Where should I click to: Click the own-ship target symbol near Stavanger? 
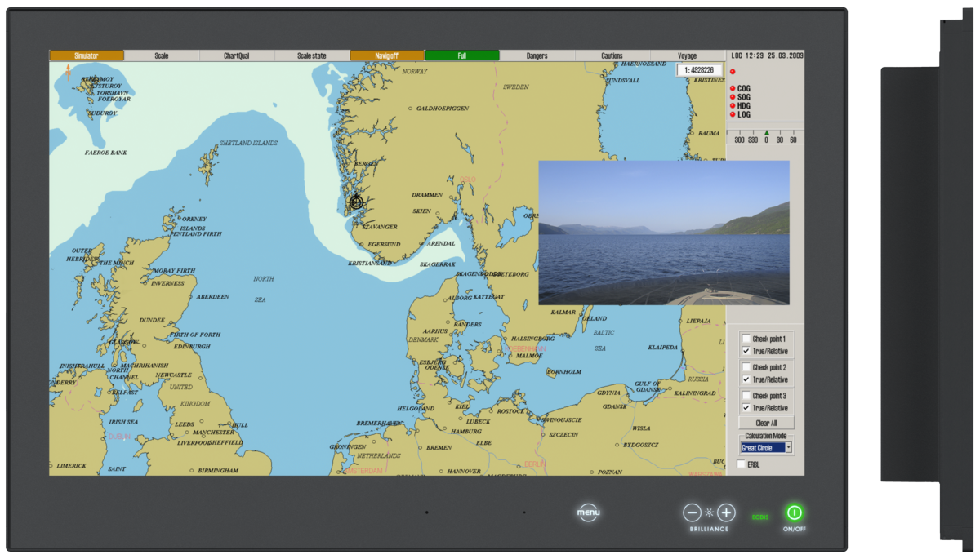(x=356, y=202)
